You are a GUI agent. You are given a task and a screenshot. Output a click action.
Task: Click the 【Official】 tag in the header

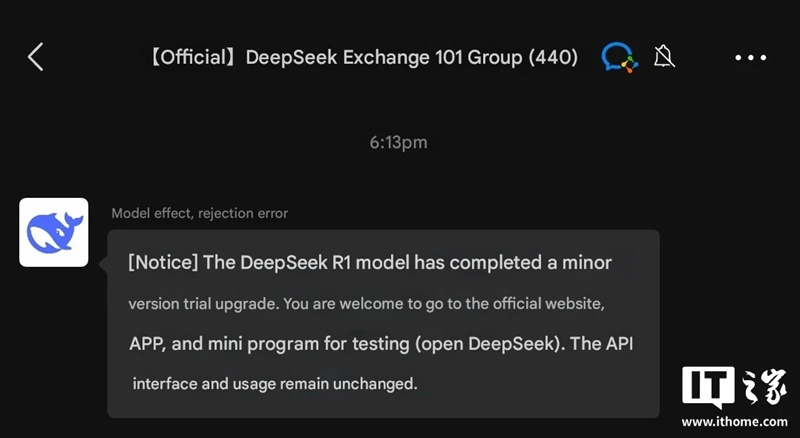pos(190,57)
